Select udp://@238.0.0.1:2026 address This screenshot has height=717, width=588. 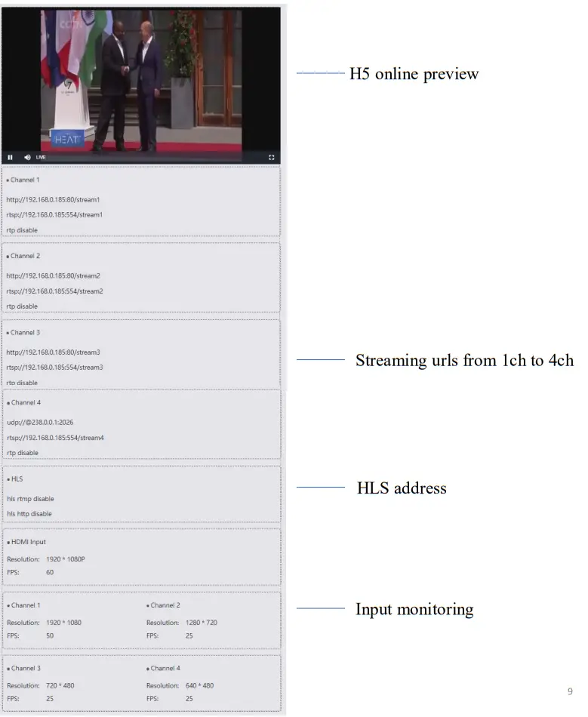click(x=40, y=423)
